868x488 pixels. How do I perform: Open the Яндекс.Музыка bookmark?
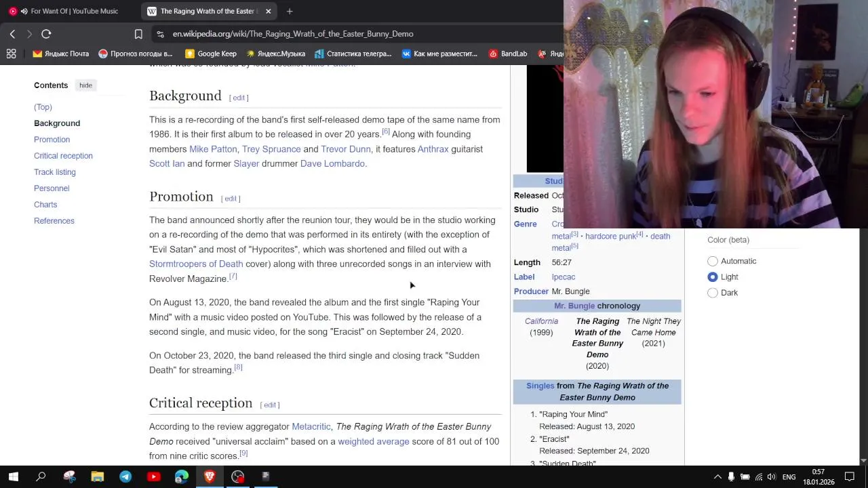pos(275,54)
